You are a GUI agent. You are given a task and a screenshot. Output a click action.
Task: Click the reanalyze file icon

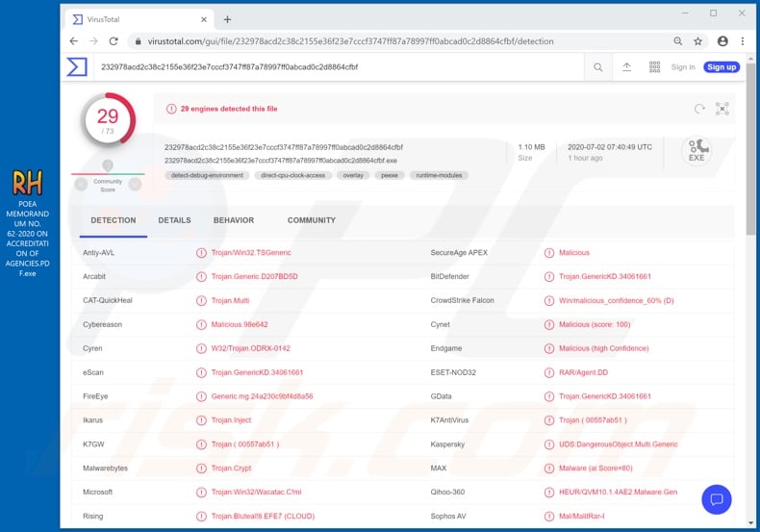point(699,109)
